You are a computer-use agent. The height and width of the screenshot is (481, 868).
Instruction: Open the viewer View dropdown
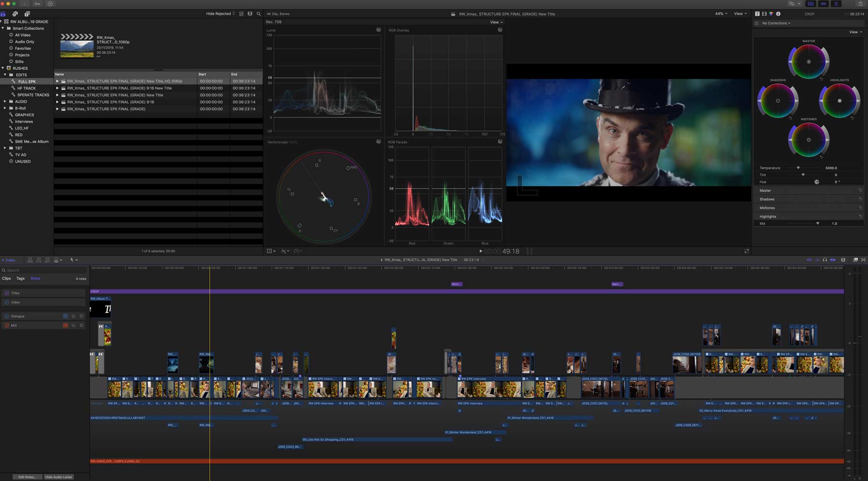point(740,13)
